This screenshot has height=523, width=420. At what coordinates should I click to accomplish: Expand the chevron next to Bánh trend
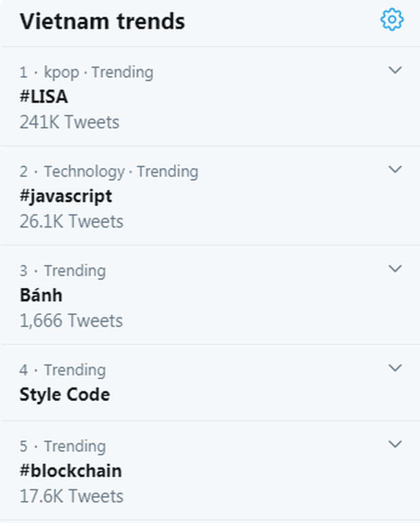(x=395, y=268)
